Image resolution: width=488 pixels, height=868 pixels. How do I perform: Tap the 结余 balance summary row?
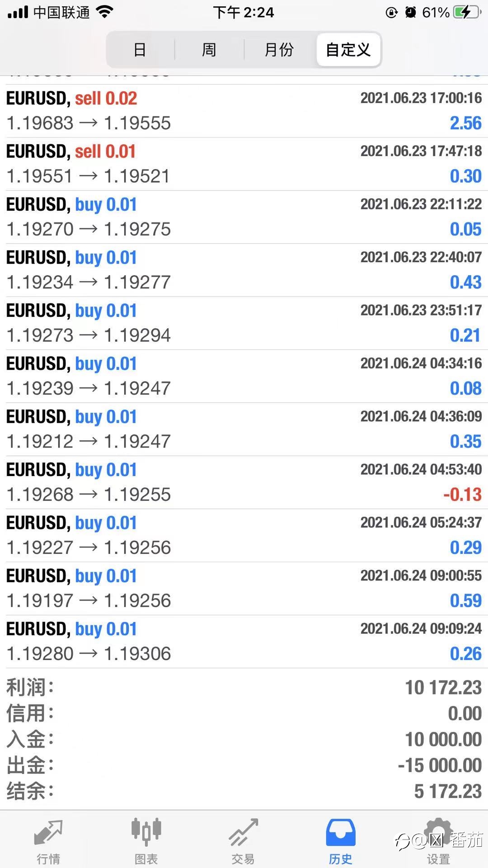244,791
